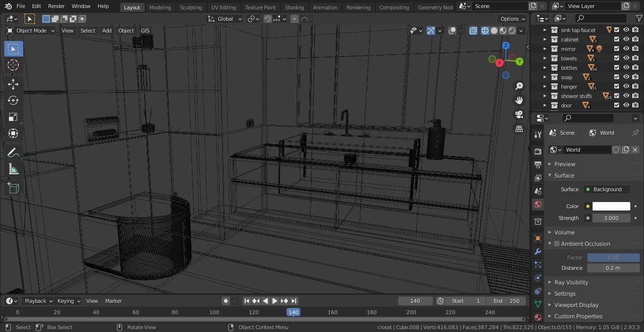Toggle X-ray mode
The width and height of the screenshot is (644, 332).
click(x=473, y=31)
